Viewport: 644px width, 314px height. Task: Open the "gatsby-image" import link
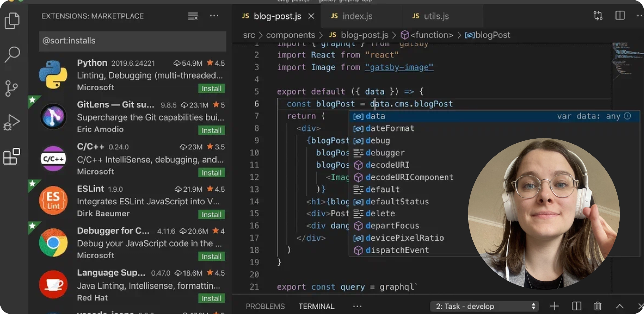pyautogui.click(x=399, y=67)
